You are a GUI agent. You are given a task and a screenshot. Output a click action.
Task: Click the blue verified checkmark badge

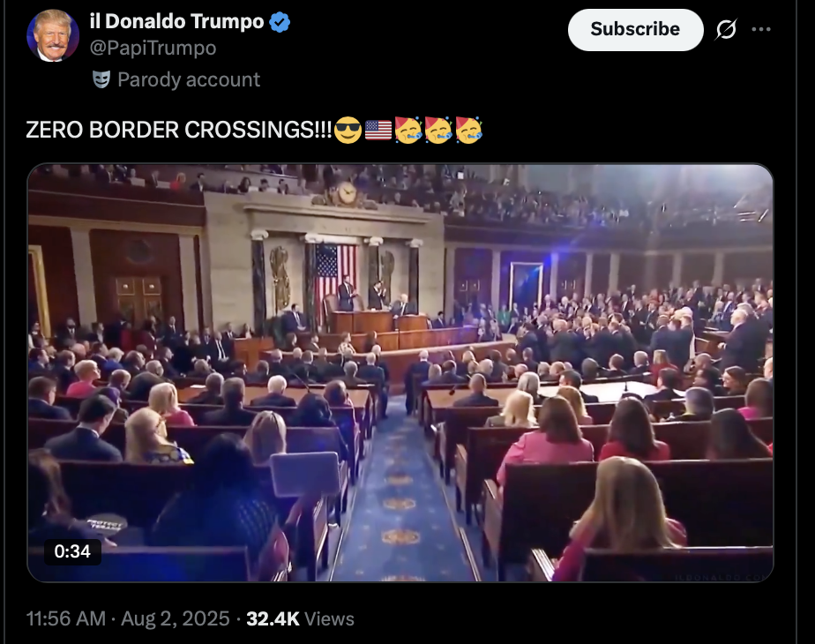pos(280,22)
